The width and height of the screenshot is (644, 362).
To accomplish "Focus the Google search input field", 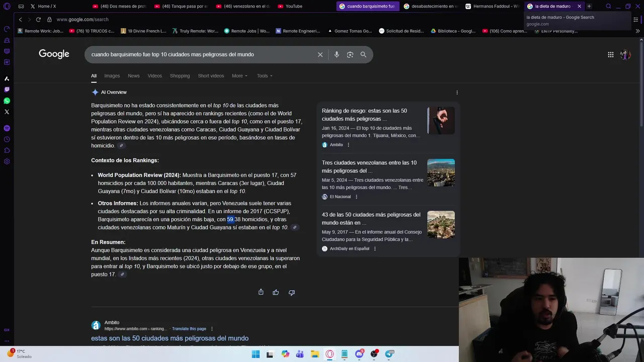I will tap(201, 54).
